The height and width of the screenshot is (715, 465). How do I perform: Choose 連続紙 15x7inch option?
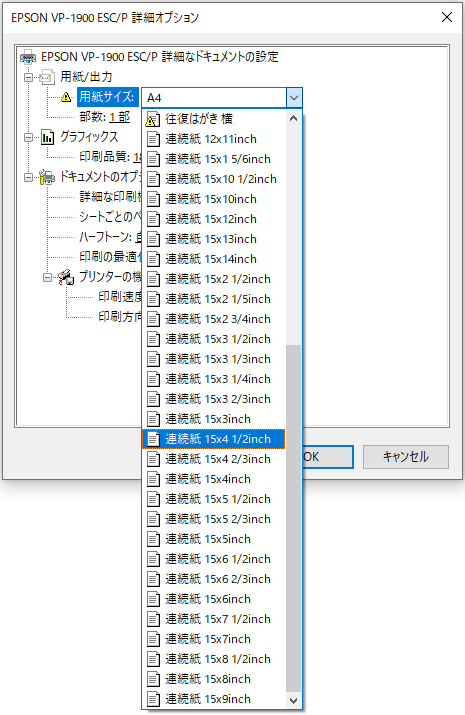tap(213, 639)
